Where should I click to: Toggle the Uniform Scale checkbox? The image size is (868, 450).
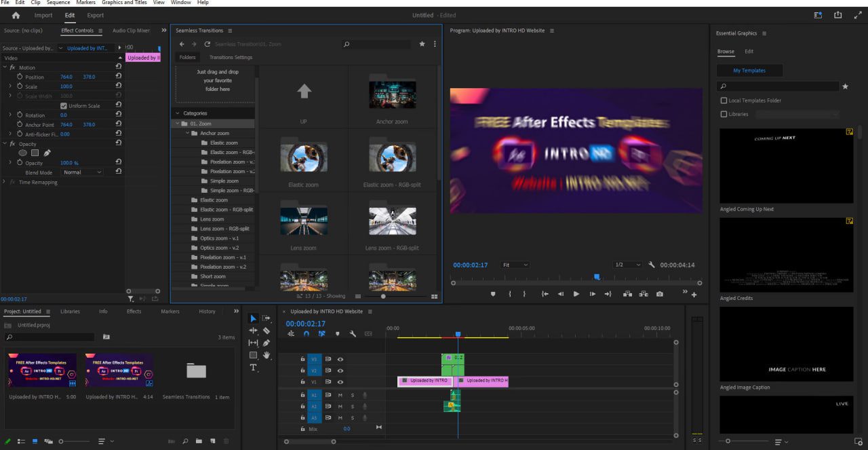(x=64, y=106)
